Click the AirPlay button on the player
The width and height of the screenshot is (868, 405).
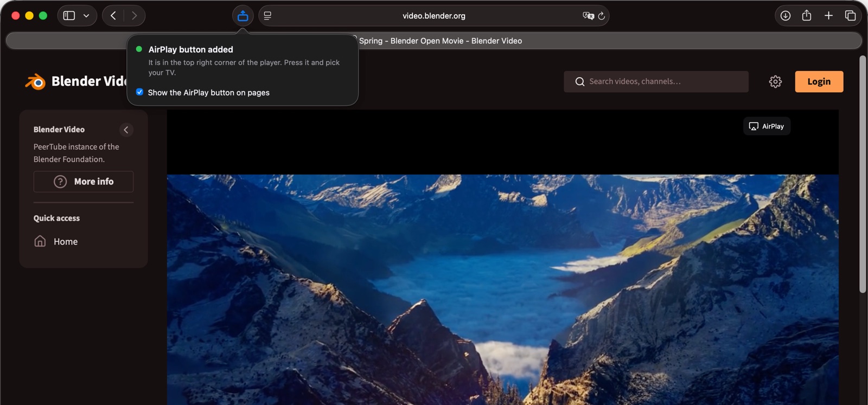(x=767, y=126)
